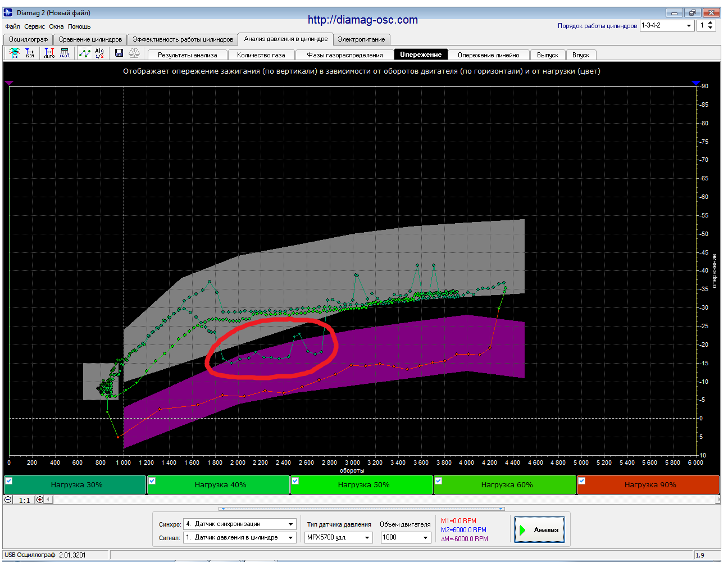Click the blue peaks waveform toolbar icon

point(65,53)
